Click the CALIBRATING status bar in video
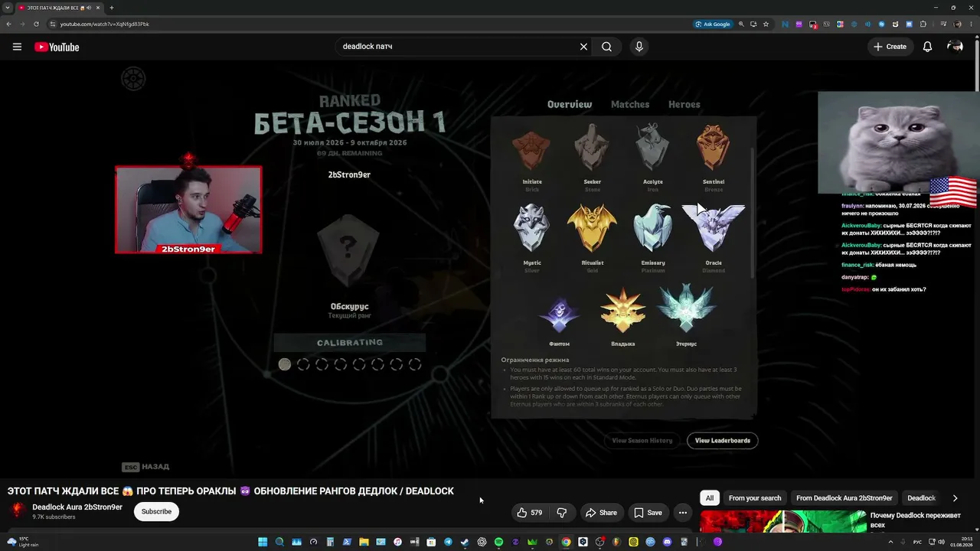Image resolution: width=980 pixels, height=551 pixels. (x=350, y=343)
